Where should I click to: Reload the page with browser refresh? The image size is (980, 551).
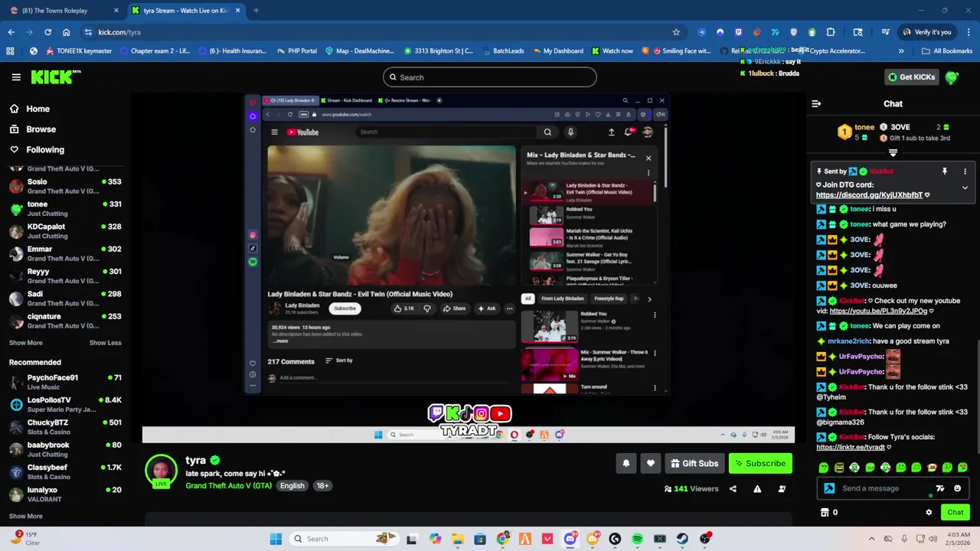(x=47, y=32)
